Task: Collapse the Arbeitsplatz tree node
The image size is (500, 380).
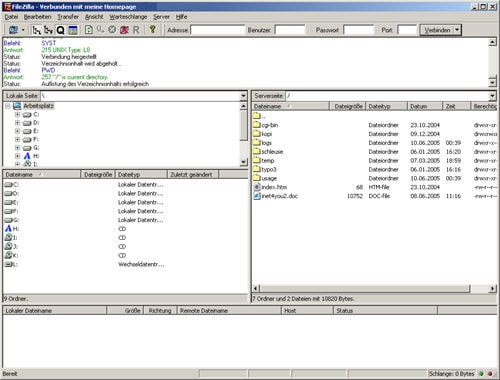Action: (8, 106)
